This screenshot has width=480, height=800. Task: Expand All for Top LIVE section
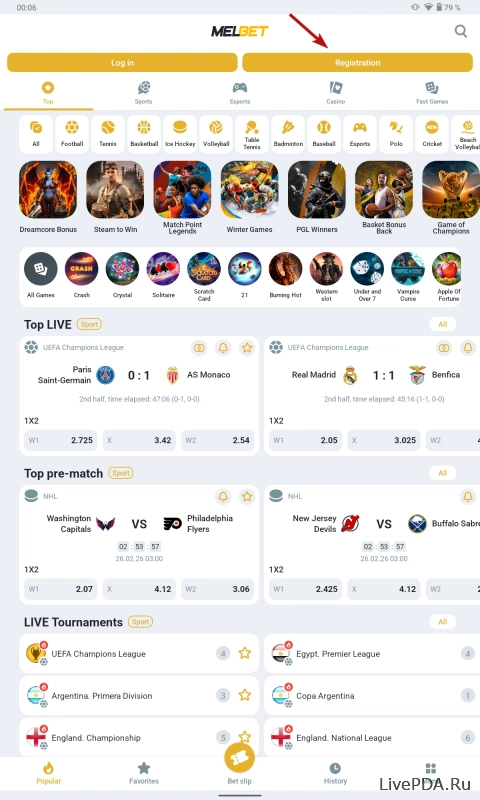442,324
